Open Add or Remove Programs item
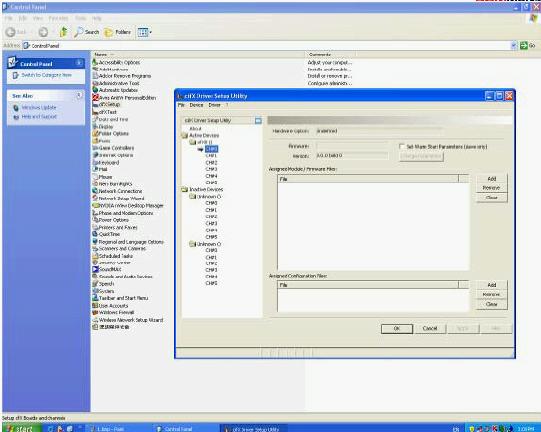This screenshot has height=432, width=541. 121,76
